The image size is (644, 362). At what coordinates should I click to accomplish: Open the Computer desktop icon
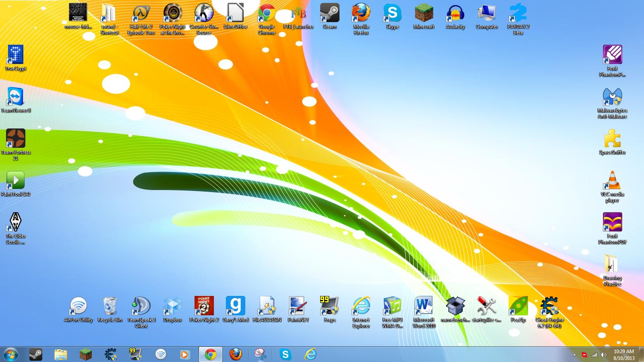tap(487, 17)
